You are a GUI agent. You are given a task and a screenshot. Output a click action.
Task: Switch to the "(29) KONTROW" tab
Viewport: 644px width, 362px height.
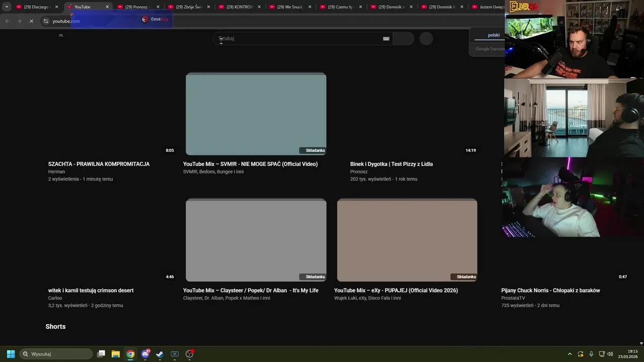239,7
